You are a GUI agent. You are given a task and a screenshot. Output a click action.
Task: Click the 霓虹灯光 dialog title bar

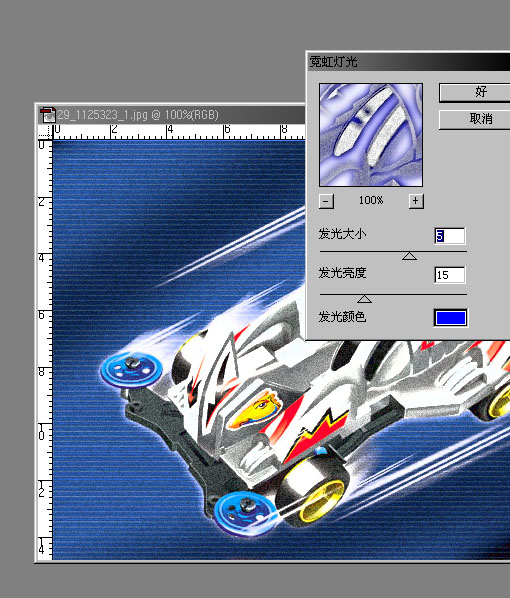pyautogui.click(x=409, y=62)
